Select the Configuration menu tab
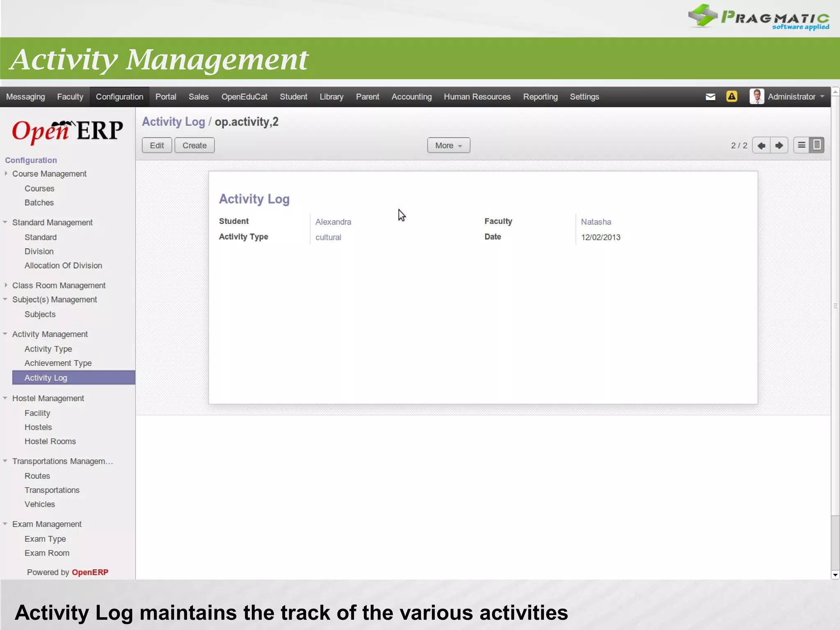The image size is (840, 630). [119, 97]
